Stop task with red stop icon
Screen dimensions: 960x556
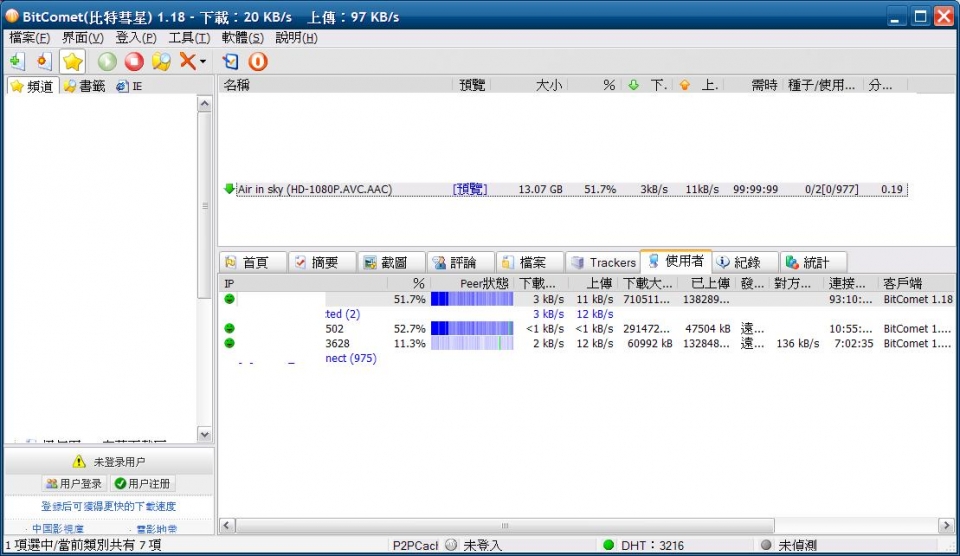click(134, 61)
